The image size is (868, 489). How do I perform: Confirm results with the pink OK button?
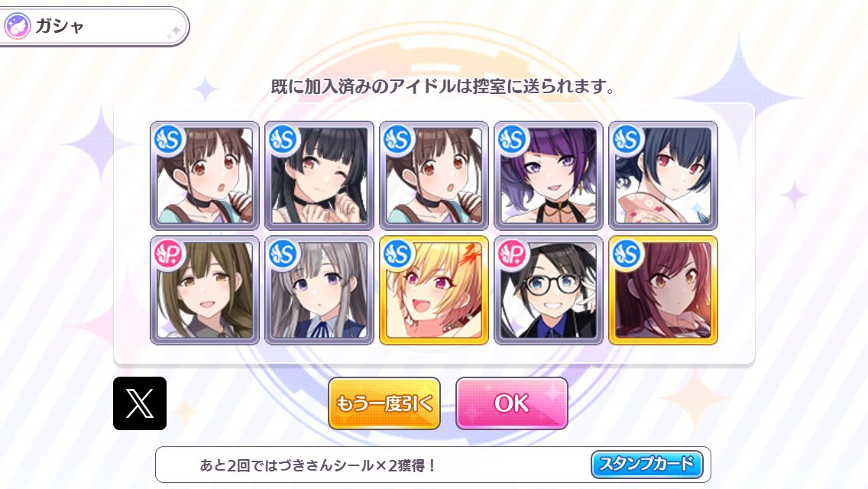click(511, 403)
